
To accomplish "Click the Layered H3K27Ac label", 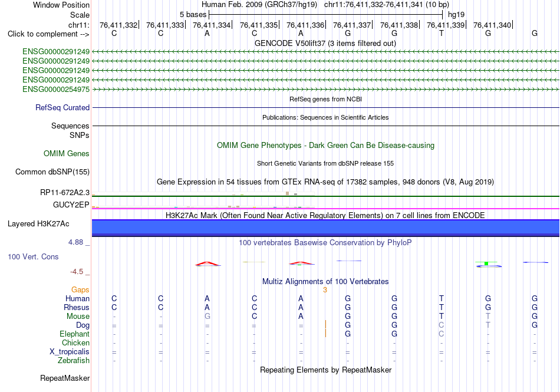I will (x=38, y=224).
